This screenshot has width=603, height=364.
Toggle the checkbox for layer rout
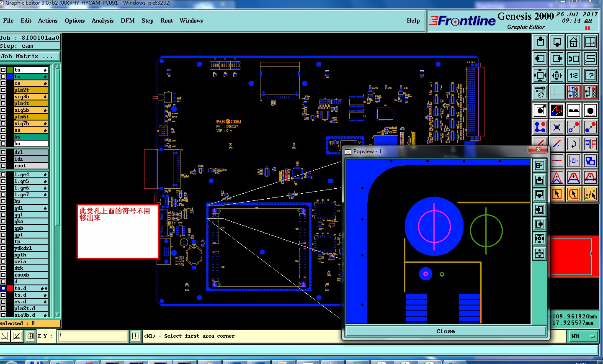3,166
